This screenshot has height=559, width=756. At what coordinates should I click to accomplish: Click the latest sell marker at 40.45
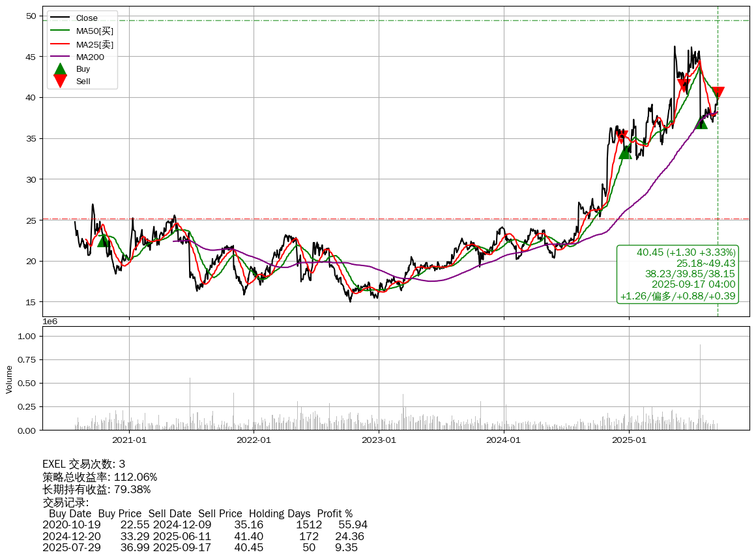coord(718,93)
